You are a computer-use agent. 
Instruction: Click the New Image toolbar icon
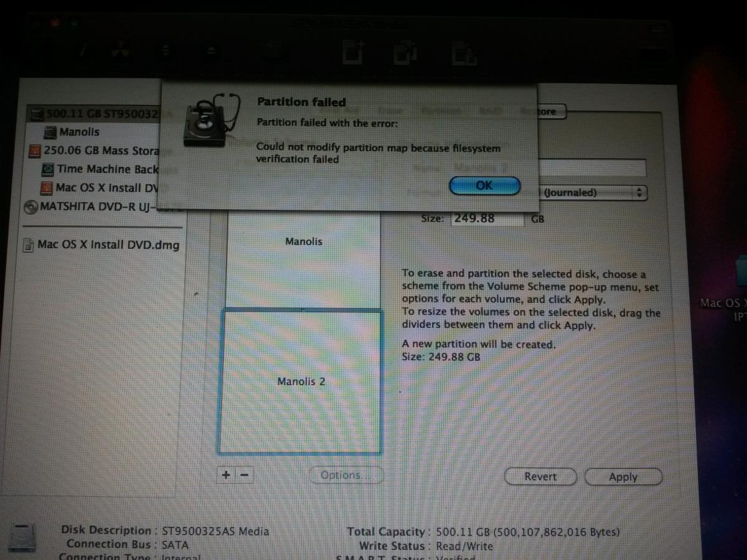(x=353, y=53)
